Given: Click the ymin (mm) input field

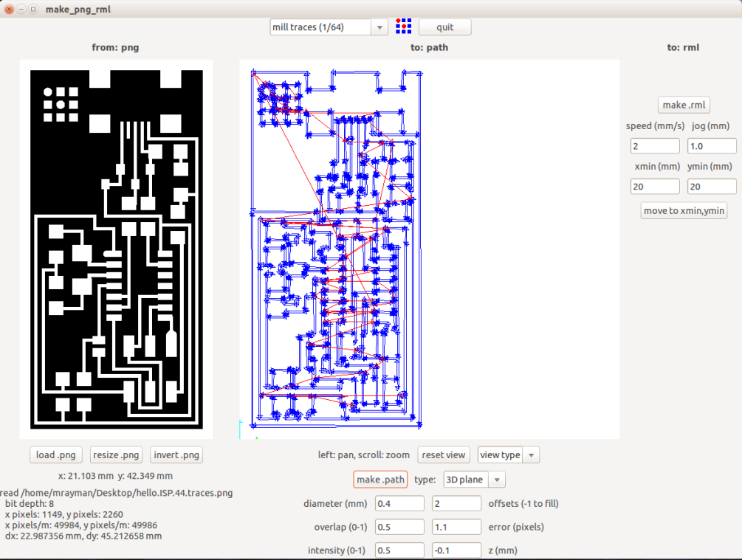Looking at the screenshot, I should (x=712, y=187).
